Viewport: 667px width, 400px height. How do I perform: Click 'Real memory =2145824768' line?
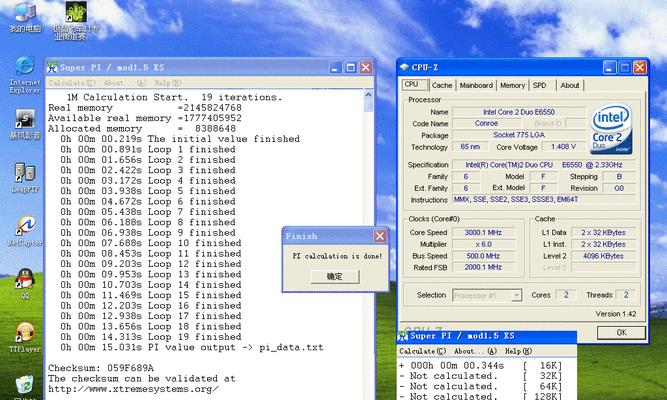tap(145, 108)
